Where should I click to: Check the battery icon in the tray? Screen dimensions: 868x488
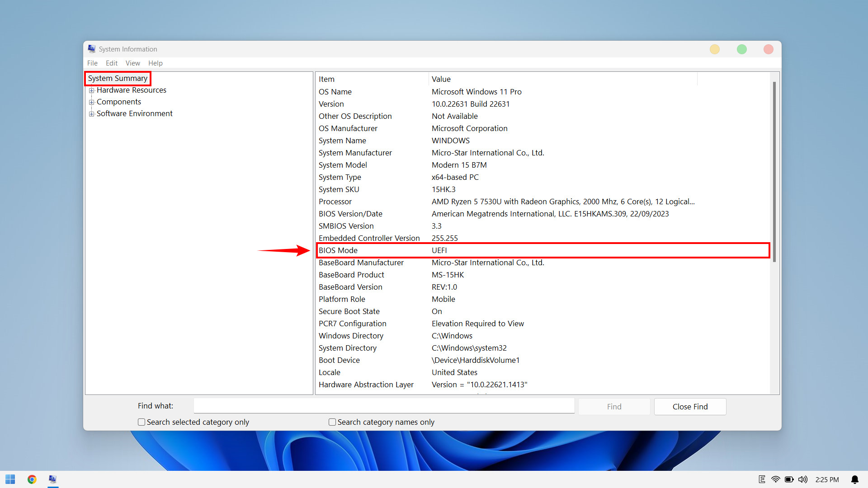(x=789, y=479)
